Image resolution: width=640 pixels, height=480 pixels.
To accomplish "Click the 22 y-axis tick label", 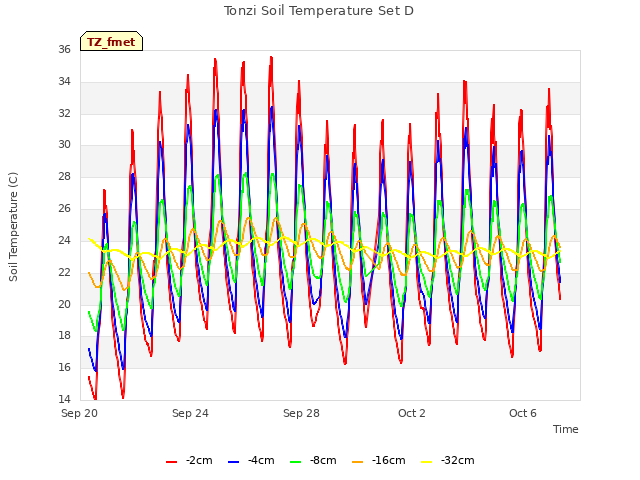I will pos(64,272).
